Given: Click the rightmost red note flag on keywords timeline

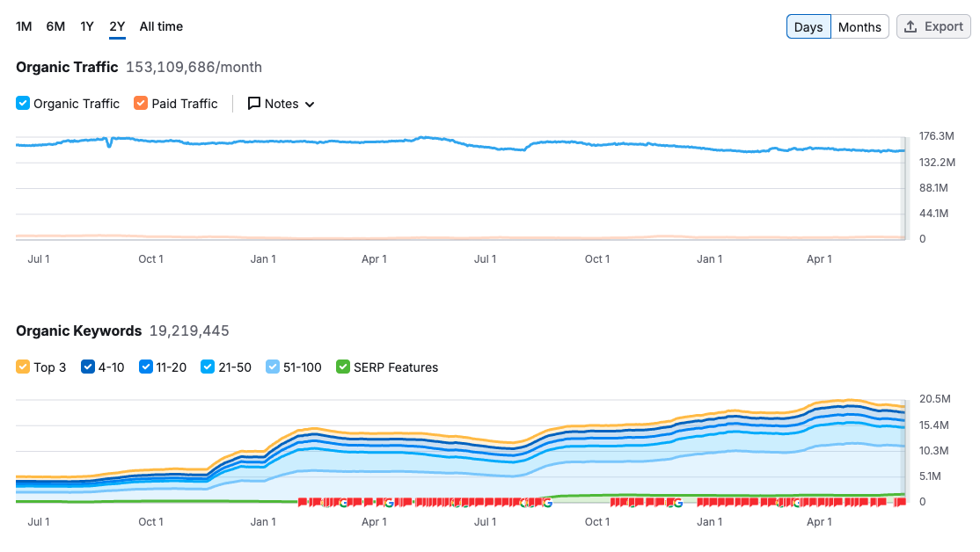Looking at the screenshot, I should (x=899, y=503).
